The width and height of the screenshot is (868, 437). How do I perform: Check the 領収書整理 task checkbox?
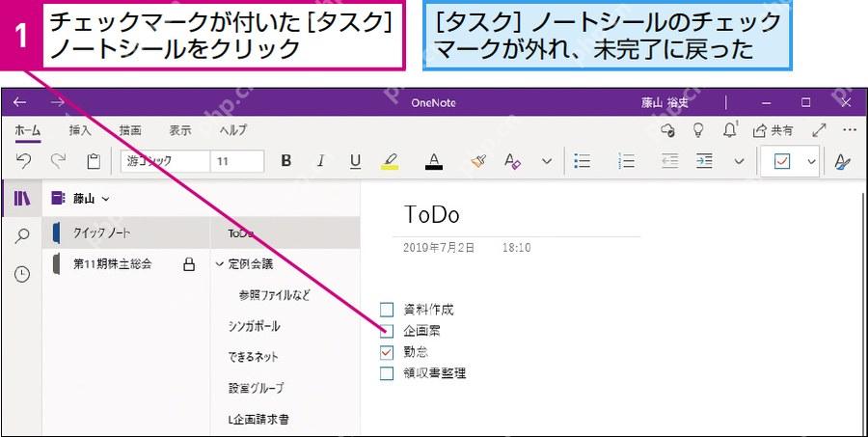387,373
